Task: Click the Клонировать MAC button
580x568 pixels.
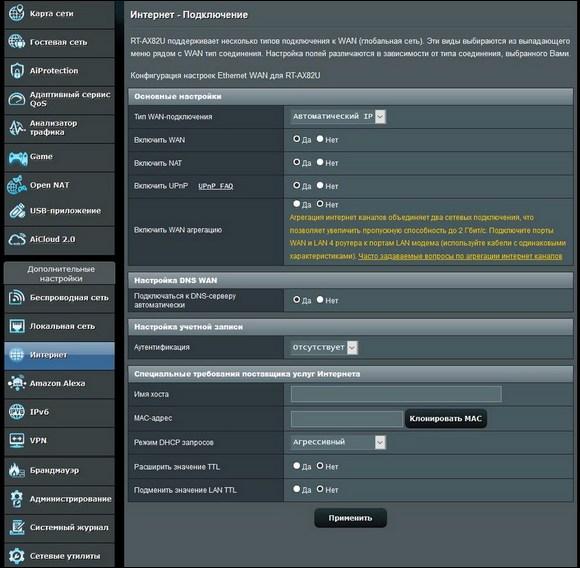Action: 446,419
